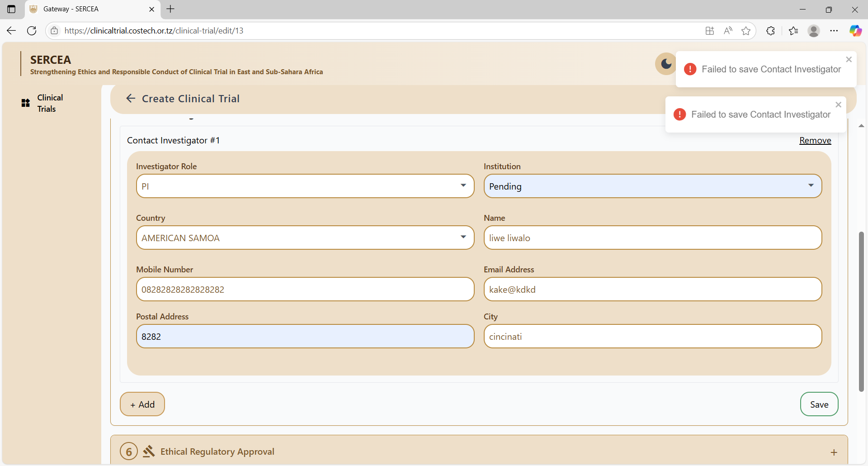This screenshot has width=868, height=466.
Task: Save the contact investigator
Action: 819,404
